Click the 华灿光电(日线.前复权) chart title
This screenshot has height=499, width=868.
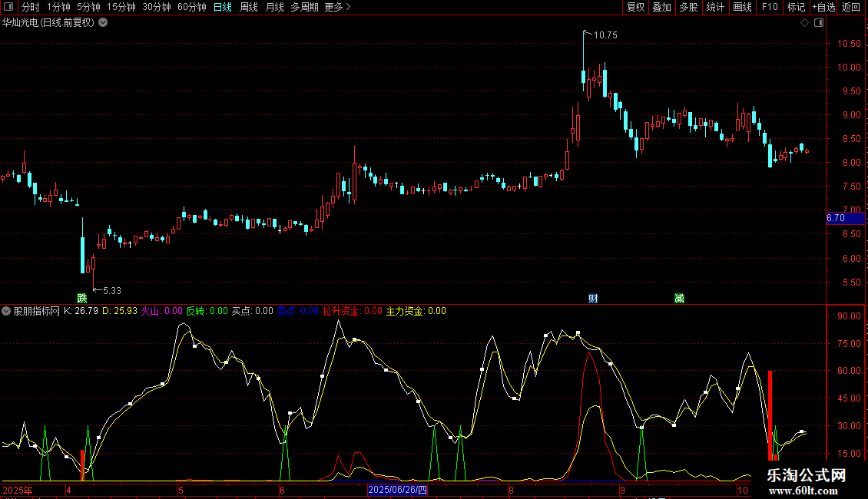[x=48, y=23]
